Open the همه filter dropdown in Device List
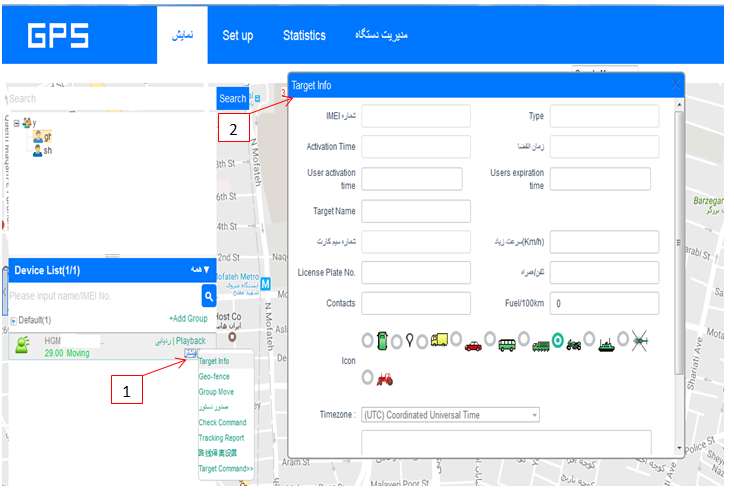This screenshot has height=498, width=734. [x=200, y=270]
